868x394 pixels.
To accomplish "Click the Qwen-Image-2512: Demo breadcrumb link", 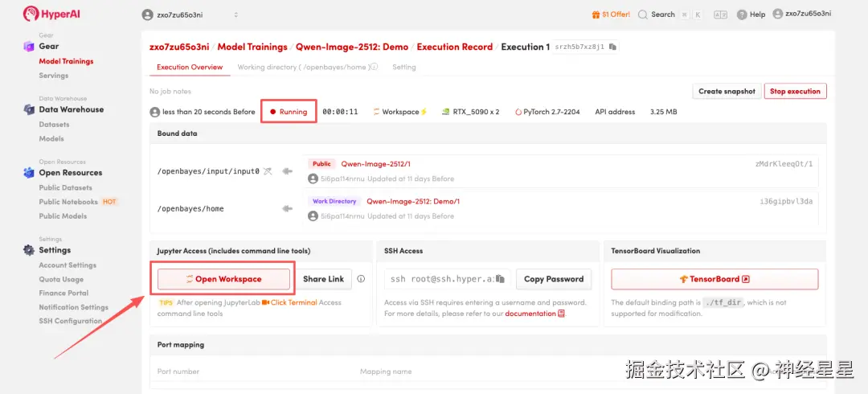I will coord(352,47).
